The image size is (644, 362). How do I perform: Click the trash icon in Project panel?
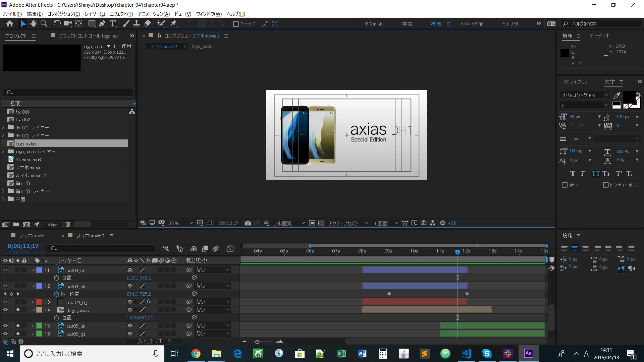pos(67,224)
